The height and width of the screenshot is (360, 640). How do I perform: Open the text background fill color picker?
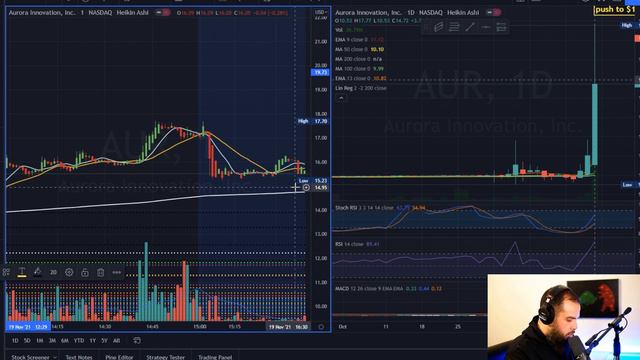[38, 272]
